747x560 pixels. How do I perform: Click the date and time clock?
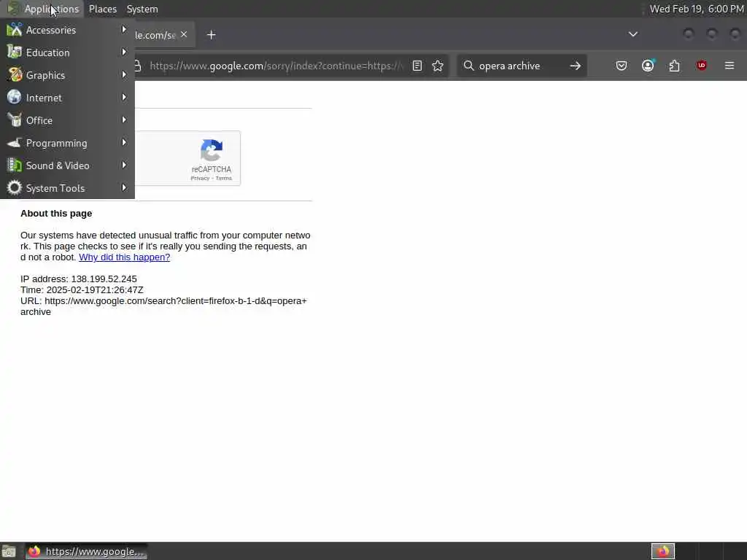697,9
